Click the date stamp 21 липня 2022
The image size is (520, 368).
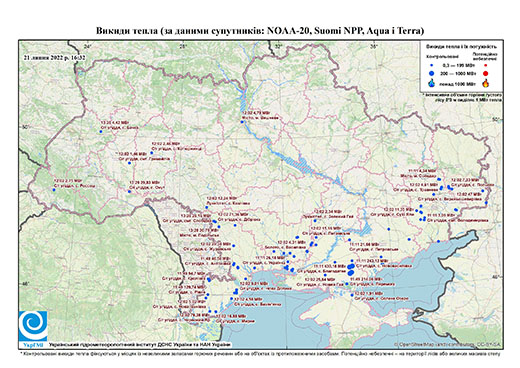click(x=55, y=57)
